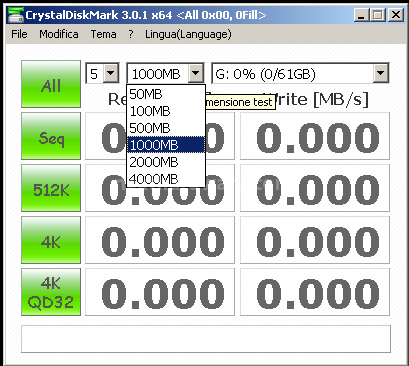Run all benchmarks with the All button
The image size is (409, 366).
tap(51, 84)
